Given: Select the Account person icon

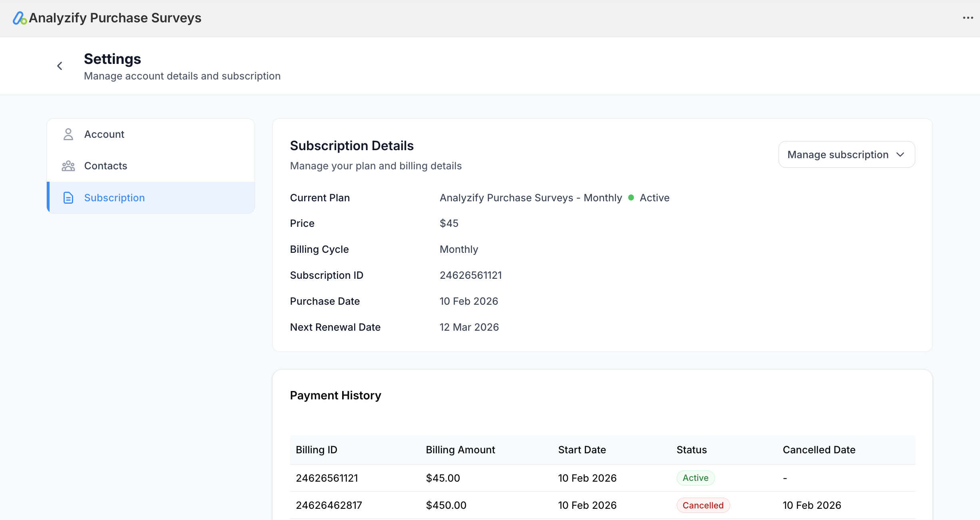Looking at the screenshot, I should coord(68,134).
